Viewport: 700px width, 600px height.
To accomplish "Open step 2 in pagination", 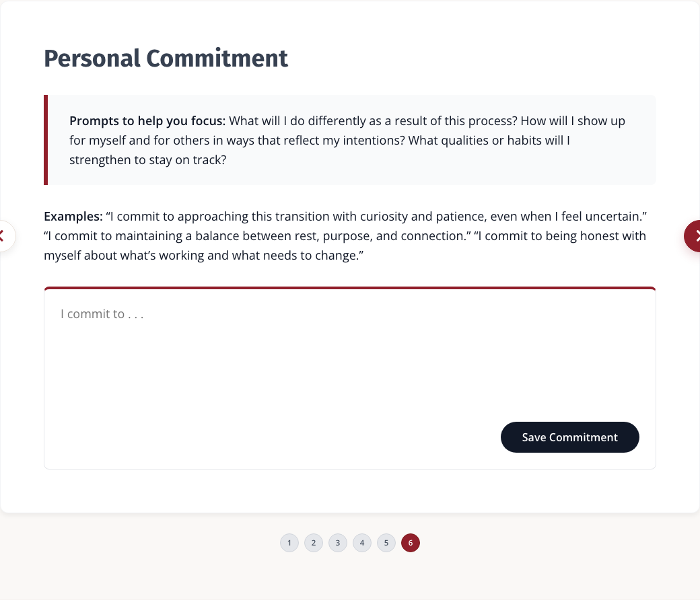I will (314, 543).
